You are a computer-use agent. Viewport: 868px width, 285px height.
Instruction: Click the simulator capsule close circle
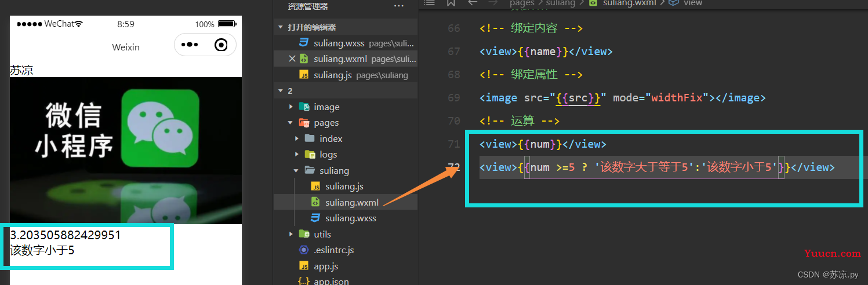click(x=221, y=45)
